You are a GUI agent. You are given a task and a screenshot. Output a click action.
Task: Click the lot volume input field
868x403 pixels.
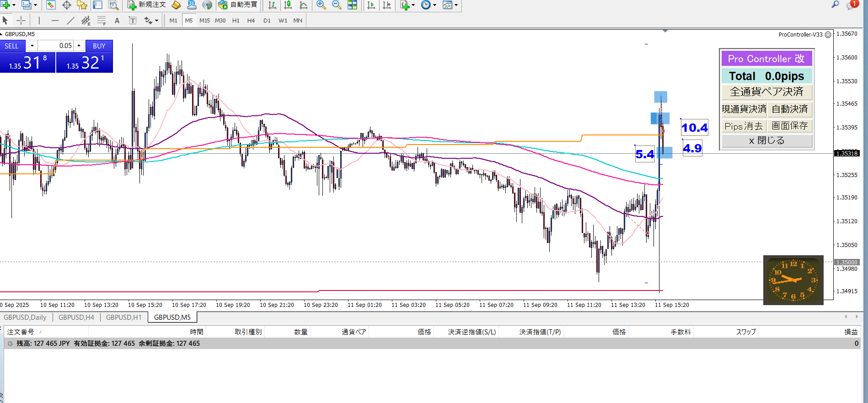(x=55, y=46)
